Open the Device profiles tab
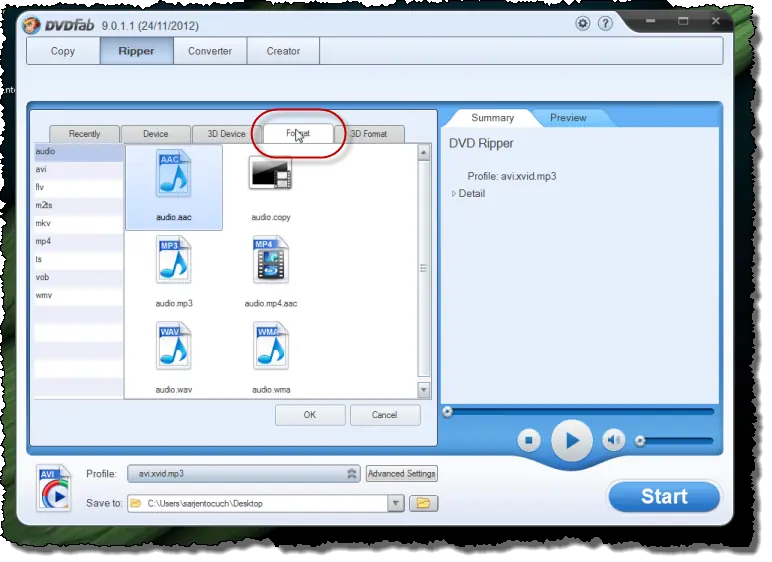This screenshot has width=772, height=562. pos(156,134)
